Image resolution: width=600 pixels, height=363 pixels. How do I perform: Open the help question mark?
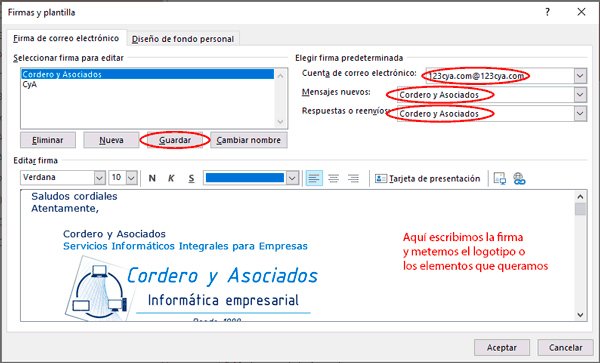pyautogui.click(x=548, y=12)
